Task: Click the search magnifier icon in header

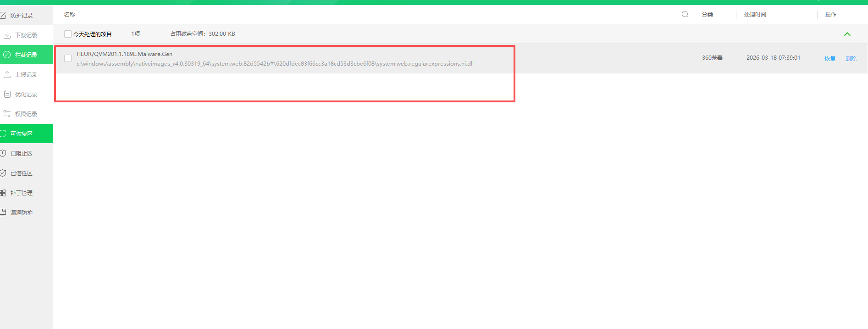Action: point(685,14)
